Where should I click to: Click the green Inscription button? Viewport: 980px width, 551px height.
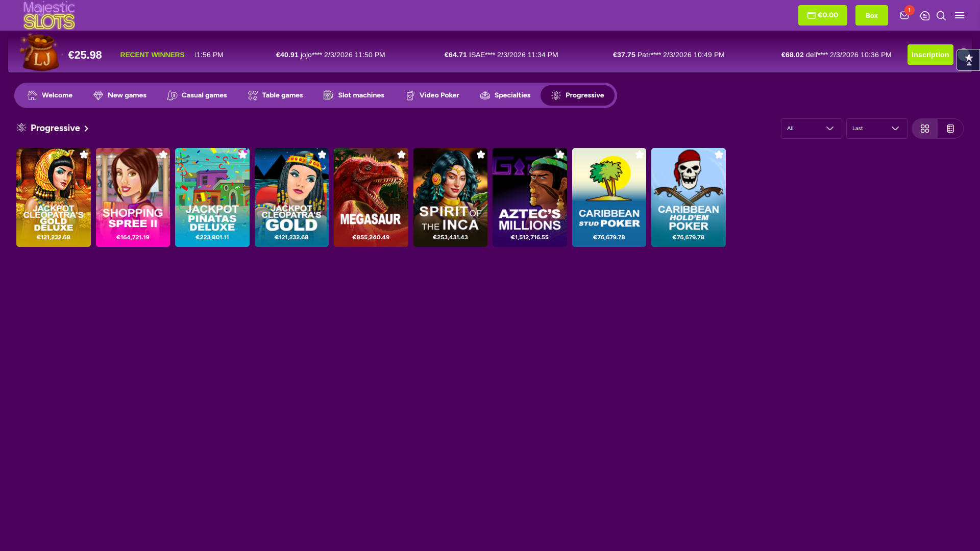click(930, 55)
